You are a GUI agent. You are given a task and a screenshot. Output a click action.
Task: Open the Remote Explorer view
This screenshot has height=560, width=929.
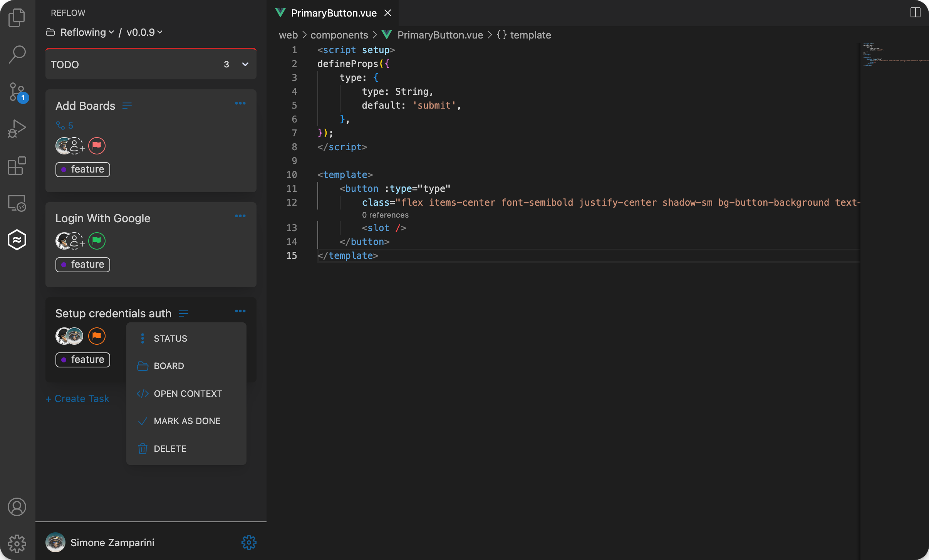(x=17, y=203)
